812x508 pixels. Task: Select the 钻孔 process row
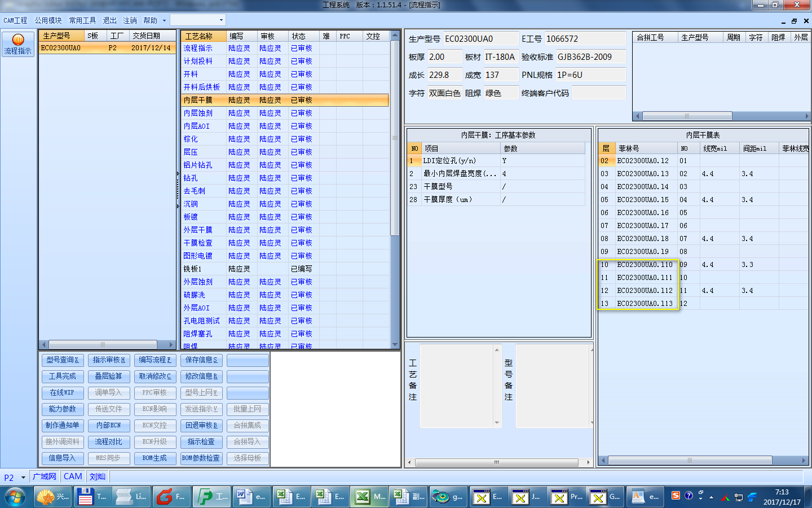pyautogui.click(x=285, y=178)
